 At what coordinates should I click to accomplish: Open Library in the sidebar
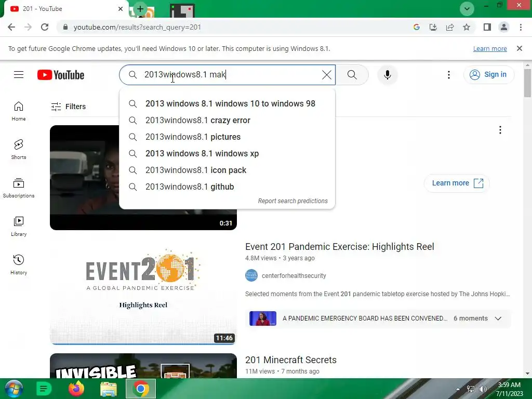pyautogui.click(x=19, y=227)
